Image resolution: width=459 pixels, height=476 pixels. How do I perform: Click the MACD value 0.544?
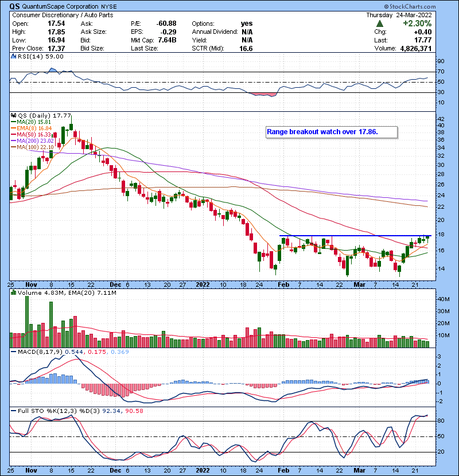(x=74, y=352)
